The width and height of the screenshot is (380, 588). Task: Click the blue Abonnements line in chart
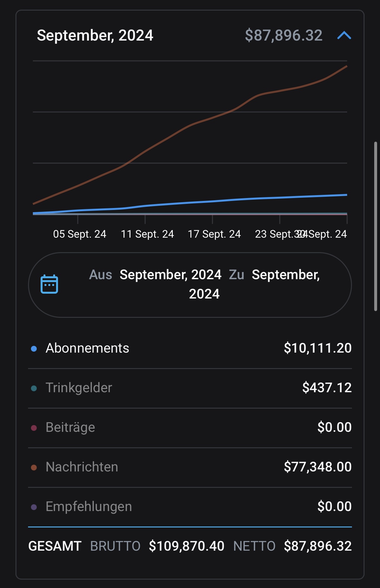190,203
